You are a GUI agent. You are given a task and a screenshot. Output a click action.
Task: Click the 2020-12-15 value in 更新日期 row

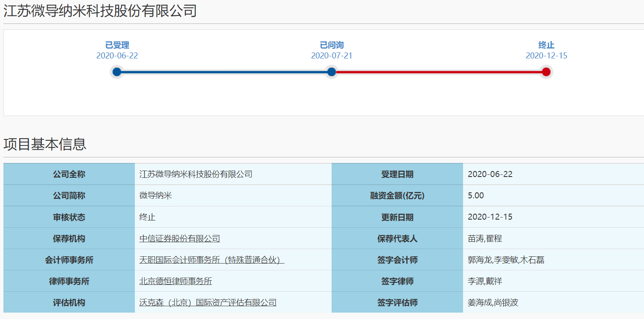click(x=490, y=217)
